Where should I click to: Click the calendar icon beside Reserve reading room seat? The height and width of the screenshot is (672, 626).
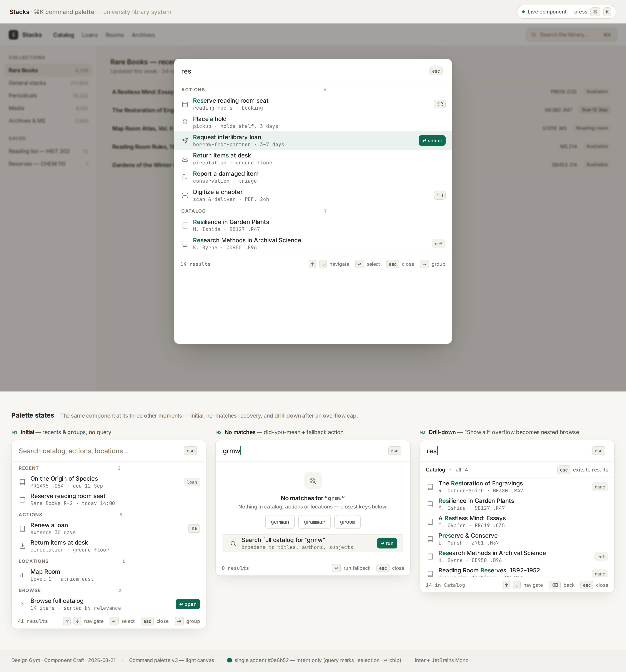(185, 104)
